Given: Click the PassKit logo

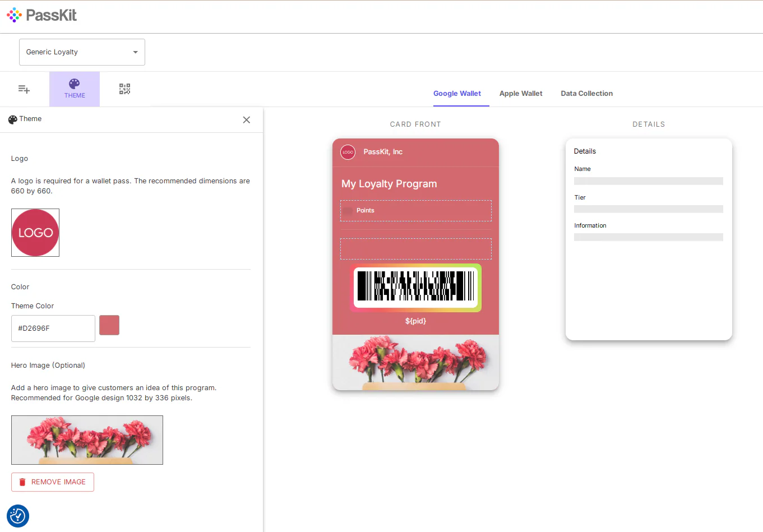Looking at the screenshot, I should pyautogui.click(x=41, y=15).
